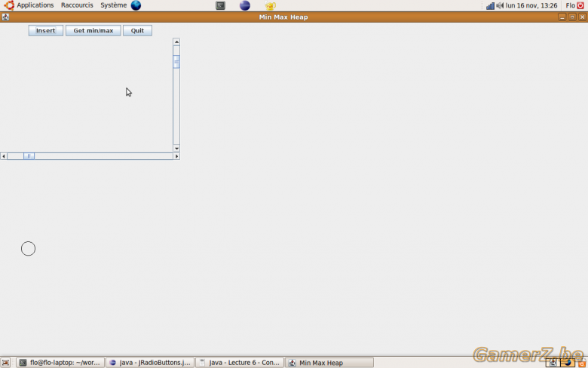Click the Get min/max button
Screen dimensions: 588x368
click(x=93, y=31)
